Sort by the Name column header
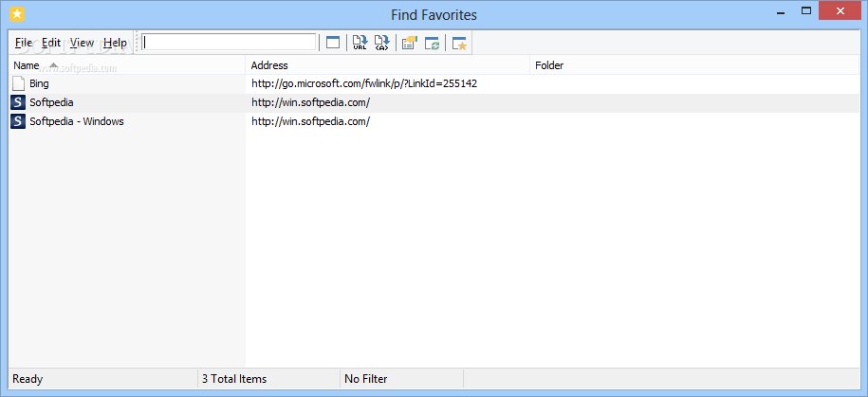The height and width of the screenshot is (397, 868). pos(127,65)
